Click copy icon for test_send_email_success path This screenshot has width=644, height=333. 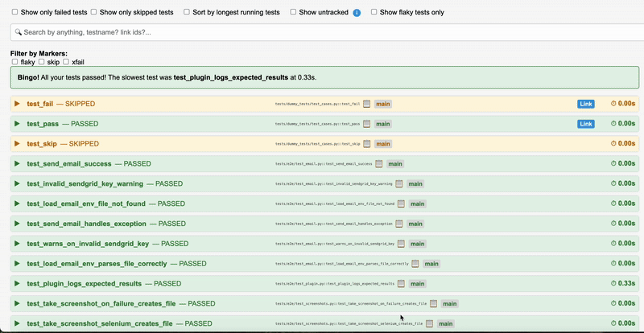coord(380,164)
